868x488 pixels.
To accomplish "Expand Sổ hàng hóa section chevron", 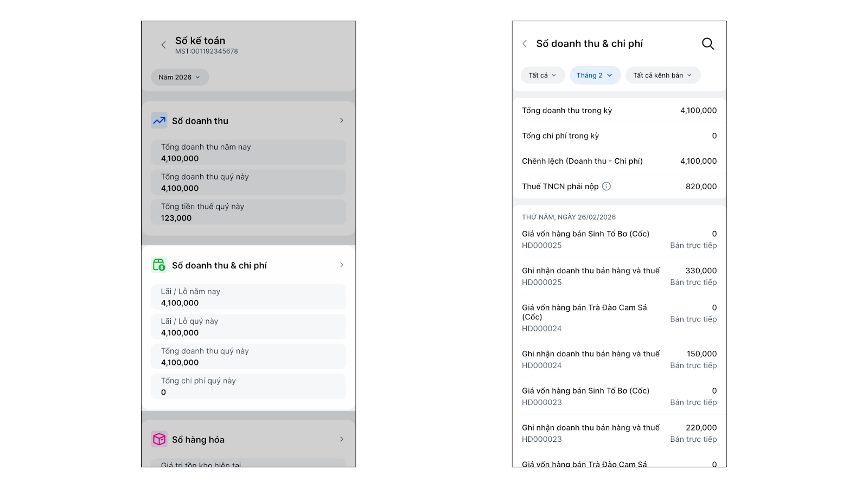I will pos(341,439).
